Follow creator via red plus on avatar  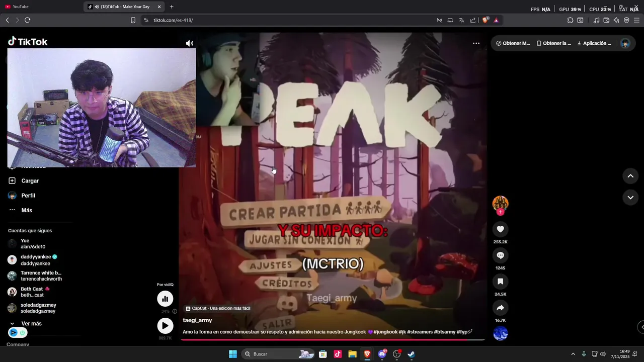click(500, 212)
